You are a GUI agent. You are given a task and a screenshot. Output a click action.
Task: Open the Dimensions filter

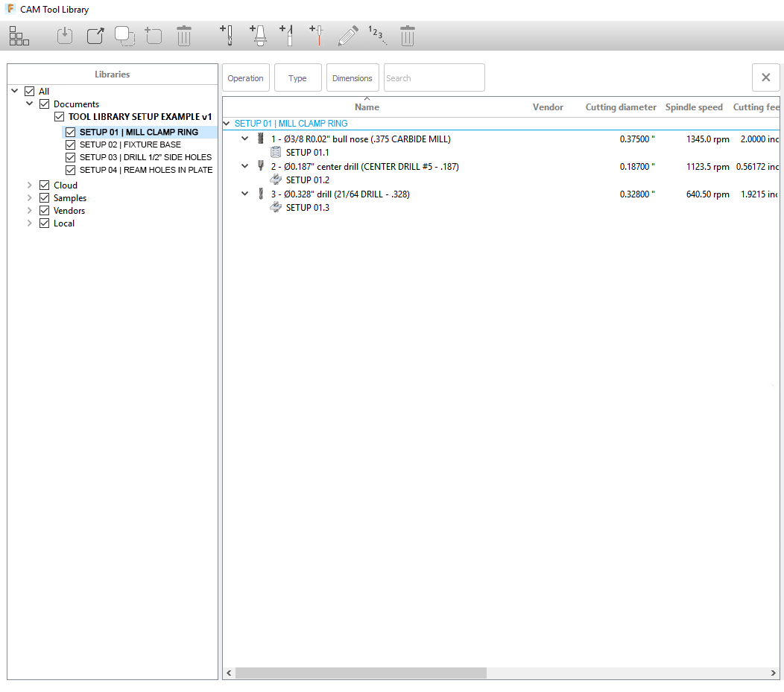[353, 77]
